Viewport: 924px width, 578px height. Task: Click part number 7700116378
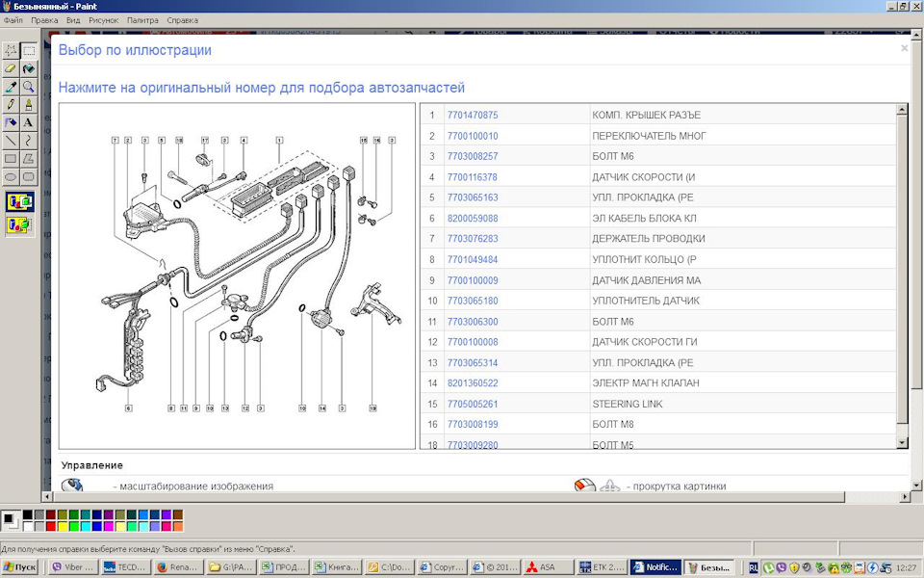pos(473,177)
